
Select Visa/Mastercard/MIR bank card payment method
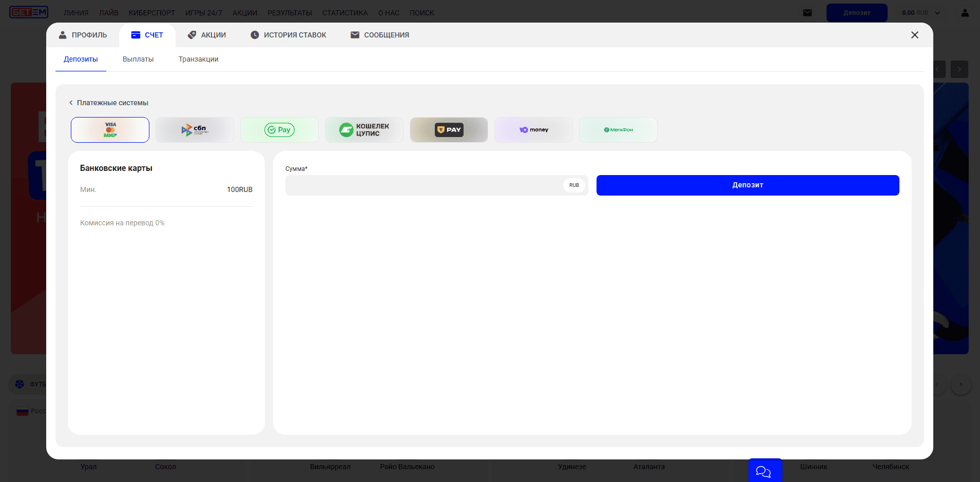pos(110,130)
